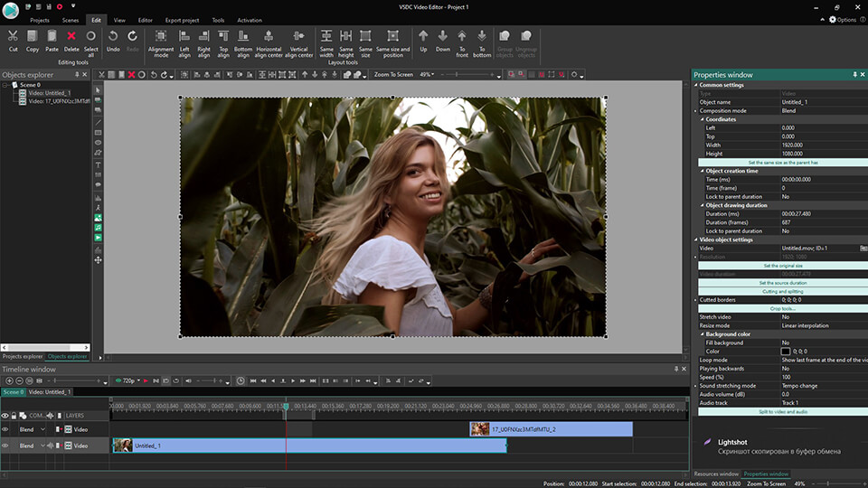Collapse the Common settings section
Screen dimensions: 868x488
click(696, 85)
